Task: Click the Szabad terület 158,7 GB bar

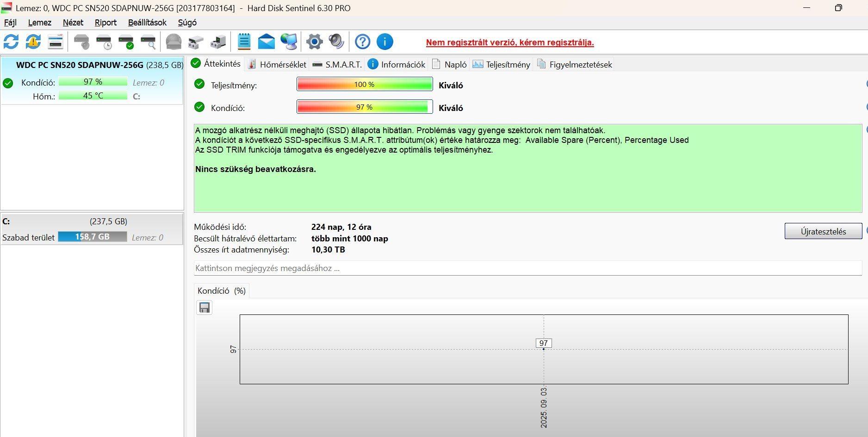Action: tap(93, 237)
